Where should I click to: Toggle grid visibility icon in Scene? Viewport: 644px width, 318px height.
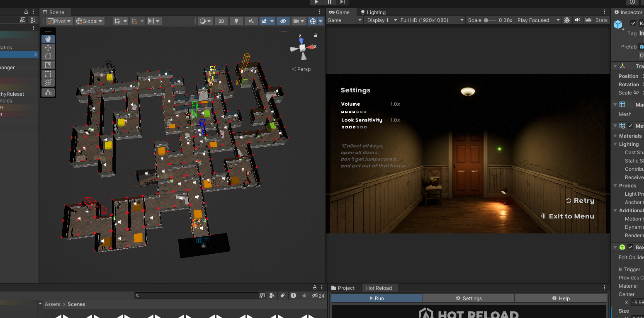coord(117,21)
